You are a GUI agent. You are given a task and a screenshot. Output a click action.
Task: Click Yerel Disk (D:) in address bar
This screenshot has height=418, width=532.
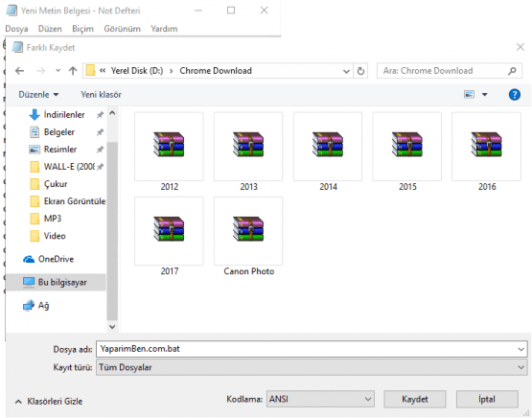pos(137,71)
